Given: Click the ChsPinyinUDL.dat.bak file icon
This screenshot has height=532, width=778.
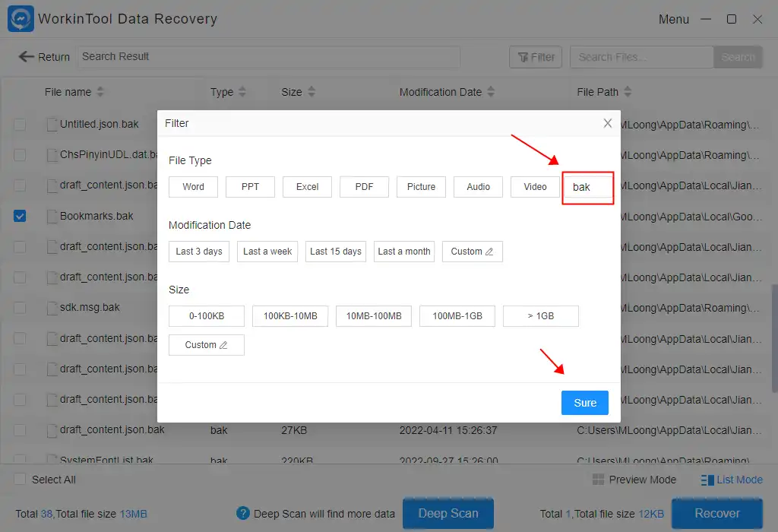Looking at the screenshot, I should pos(52,155).
